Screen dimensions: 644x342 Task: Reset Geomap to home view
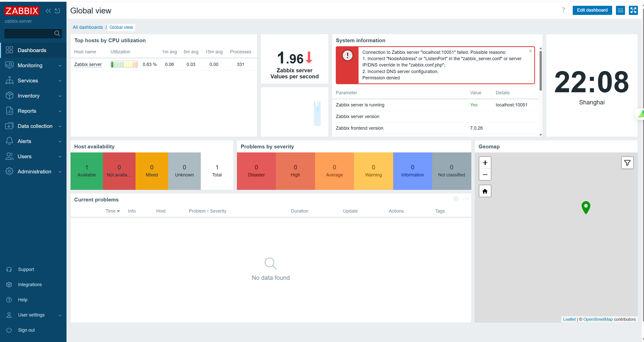[485, 191]
